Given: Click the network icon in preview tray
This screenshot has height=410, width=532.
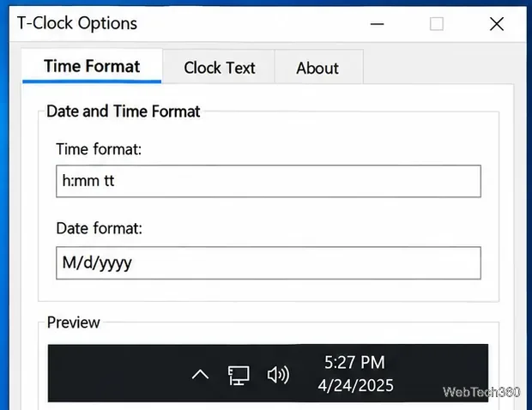Looking at the screenshot, I should 239,376.
